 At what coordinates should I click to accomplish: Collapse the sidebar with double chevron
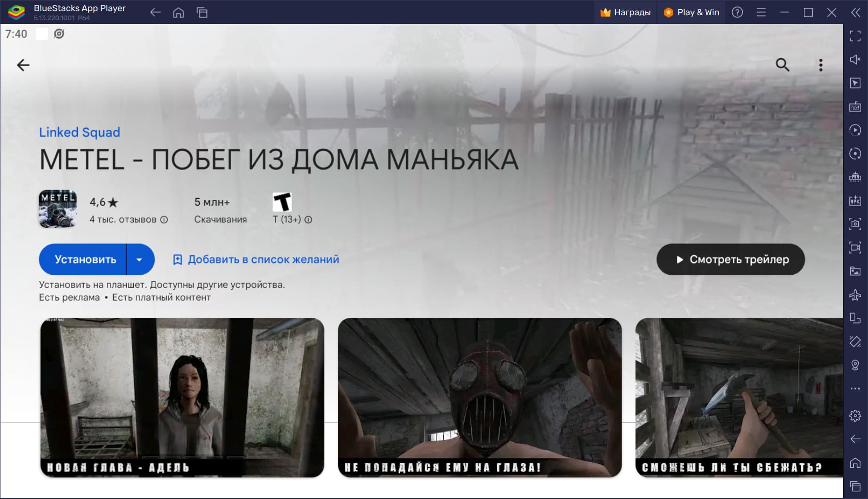(x=856, y=12)
